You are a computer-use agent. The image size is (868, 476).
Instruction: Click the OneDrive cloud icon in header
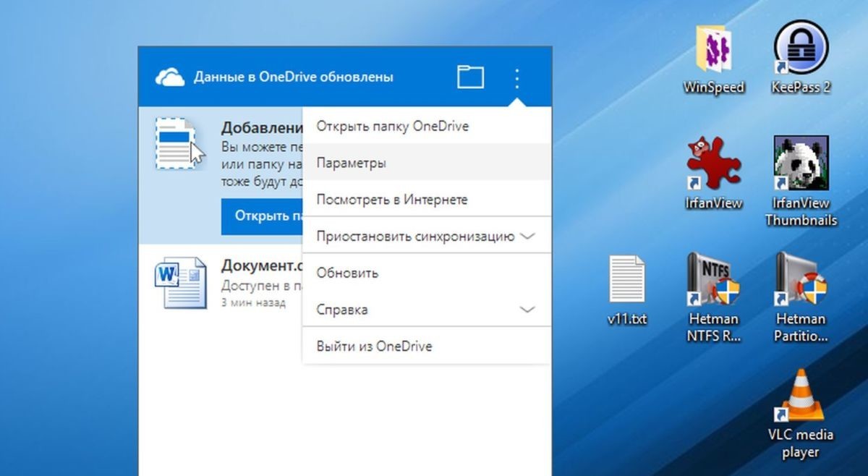click(x=170, y=77)
